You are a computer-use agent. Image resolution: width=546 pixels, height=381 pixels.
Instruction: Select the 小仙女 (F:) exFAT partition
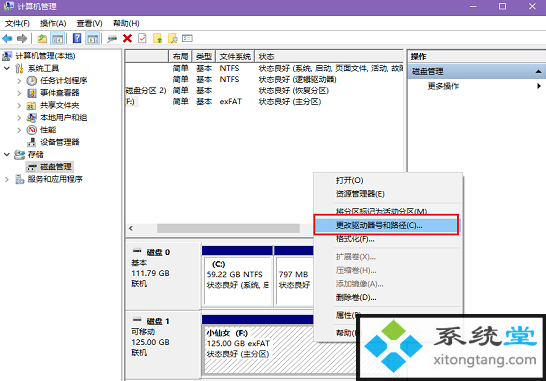(280, 350)
